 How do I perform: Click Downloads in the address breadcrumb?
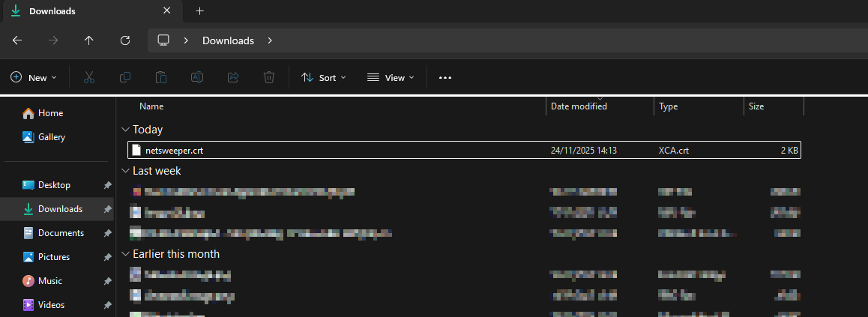click(x=228, y=40)
